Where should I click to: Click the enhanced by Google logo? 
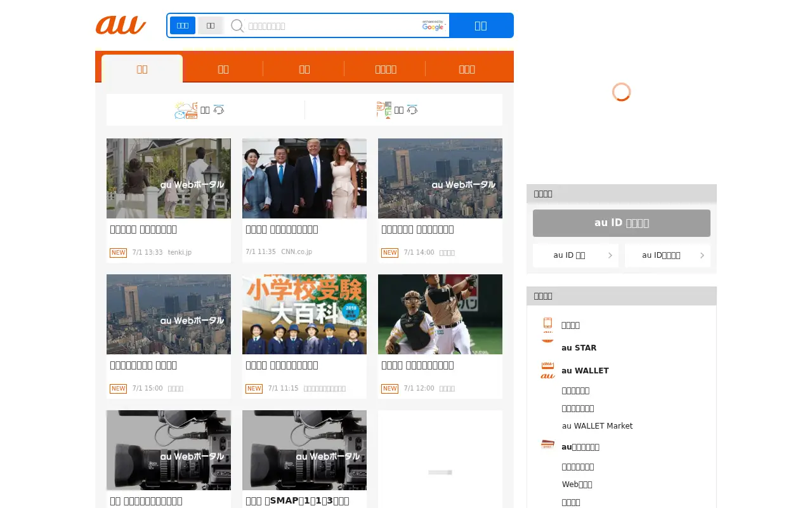point(434,25)
